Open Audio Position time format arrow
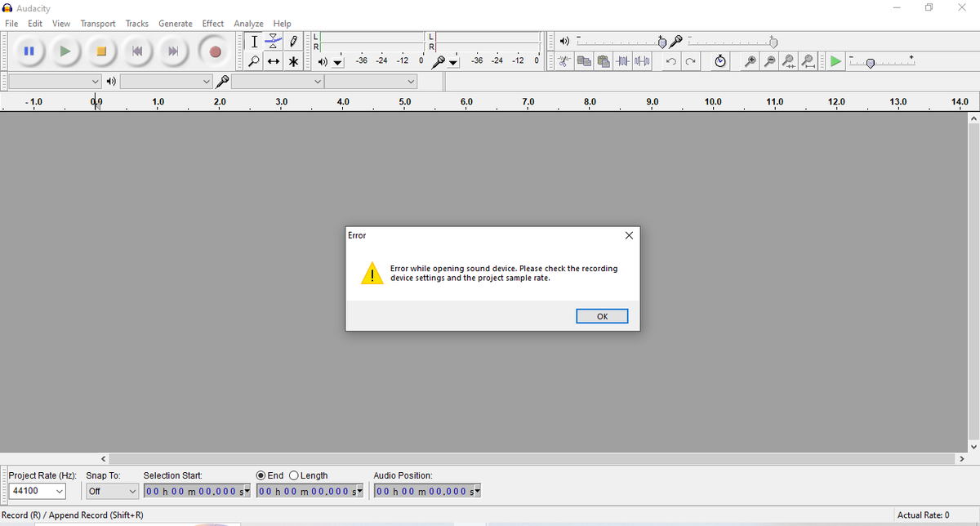 coord(477,491)
